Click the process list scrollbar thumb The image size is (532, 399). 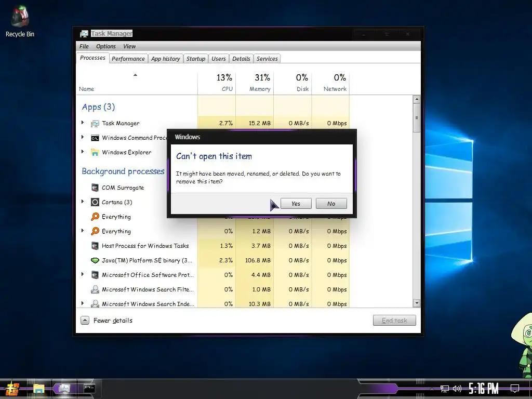pos(417,118)
